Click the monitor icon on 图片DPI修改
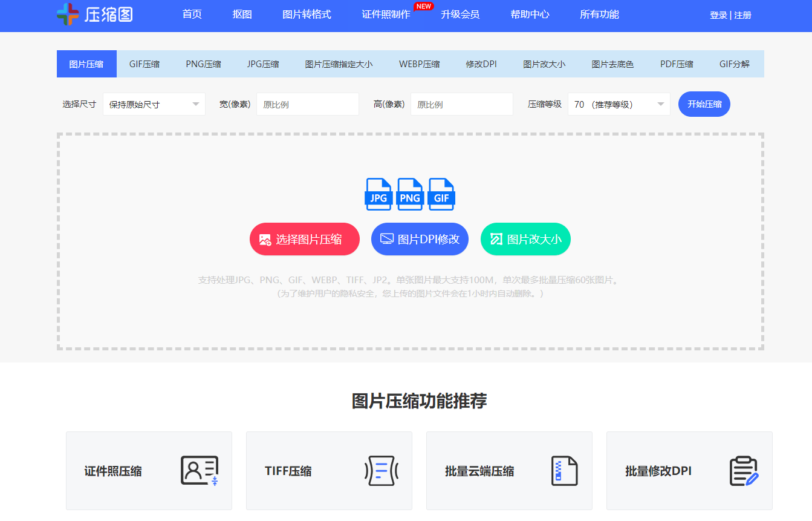The image size is (812, 521). (x=386, y=238)
